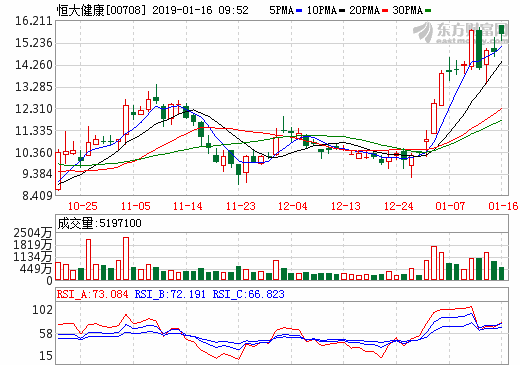Click the black 10PMA legend color marker
This screenshot has width=520, height=365.
coord(342,11)
